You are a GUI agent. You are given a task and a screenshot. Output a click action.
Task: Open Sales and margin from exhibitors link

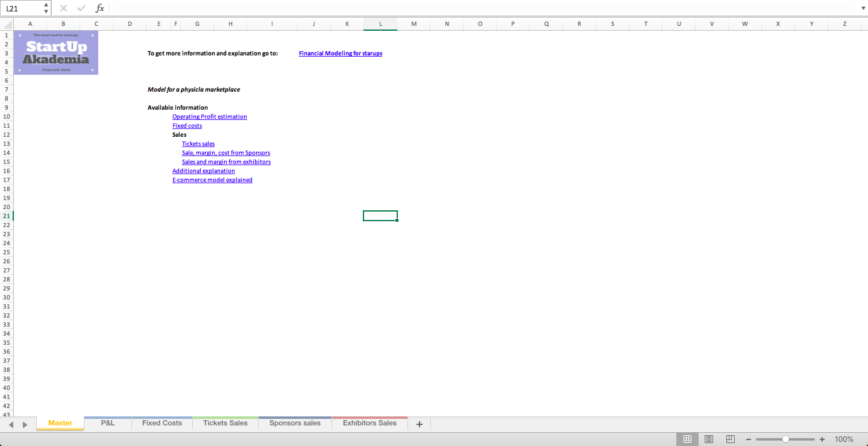[226, 162]
